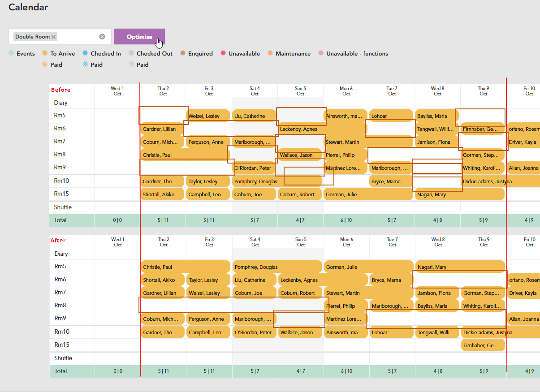The image size is (540, 392).
Task: Open Leckenby, Agnes booking in Before Rm6
Action: [x=323, y=129]
